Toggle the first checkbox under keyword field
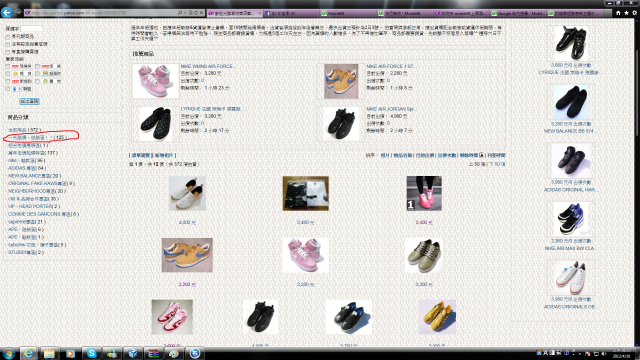 tap(8, 37)
